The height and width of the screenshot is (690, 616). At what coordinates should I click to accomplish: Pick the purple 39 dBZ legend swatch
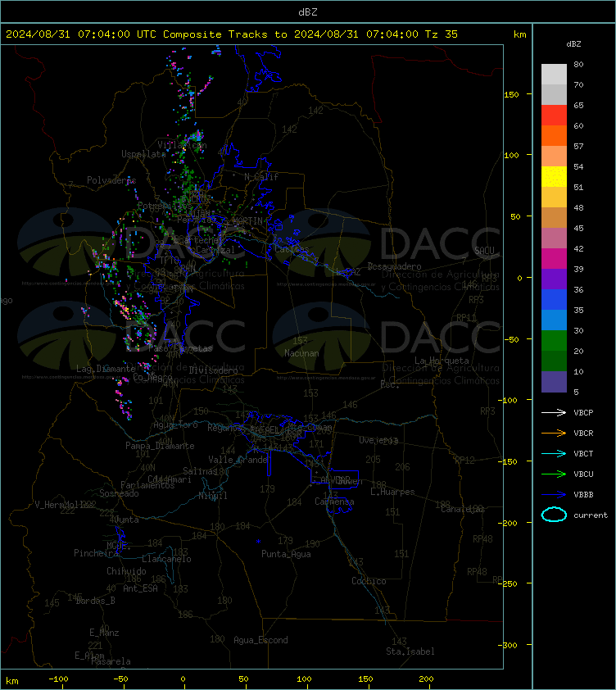pyautogui.click(x=554, y=279)
